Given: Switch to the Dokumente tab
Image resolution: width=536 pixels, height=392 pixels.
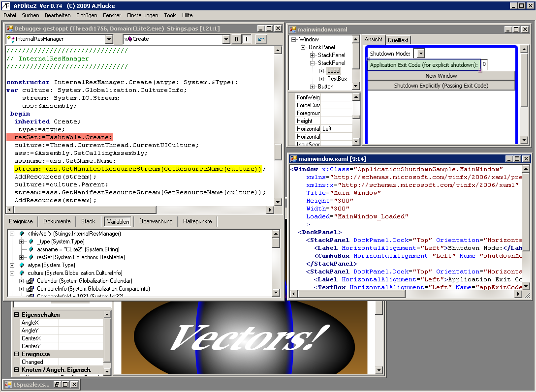Looking at the screenshot, I should [57, 221].
